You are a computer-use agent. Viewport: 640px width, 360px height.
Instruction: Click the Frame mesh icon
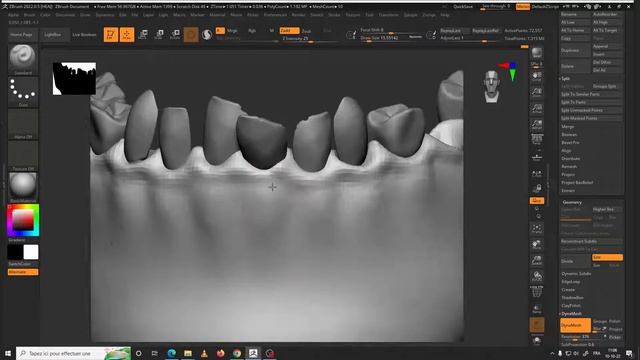[x=537, y=229]
